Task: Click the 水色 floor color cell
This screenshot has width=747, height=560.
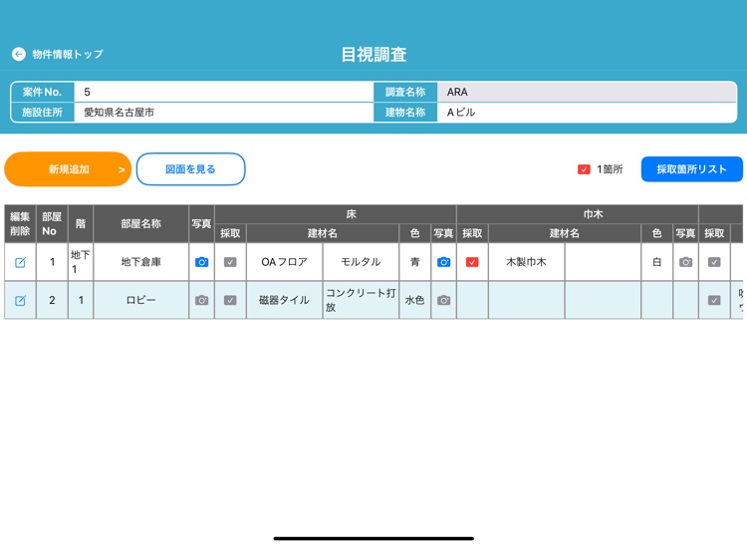Action: (x=415, y=300)
